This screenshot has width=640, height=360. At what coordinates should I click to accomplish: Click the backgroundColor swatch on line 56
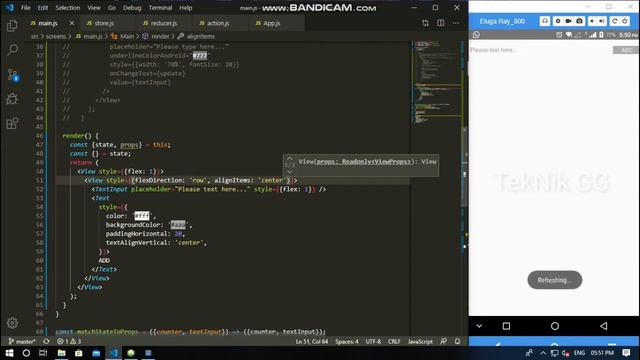pyautogui.click(x=178, y=224)
